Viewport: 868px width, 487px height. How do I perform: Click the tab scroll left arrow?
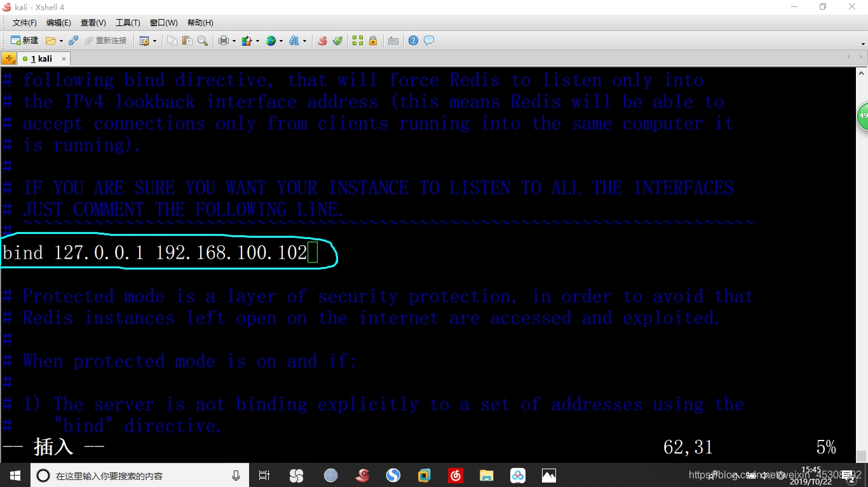pos(850,57)
